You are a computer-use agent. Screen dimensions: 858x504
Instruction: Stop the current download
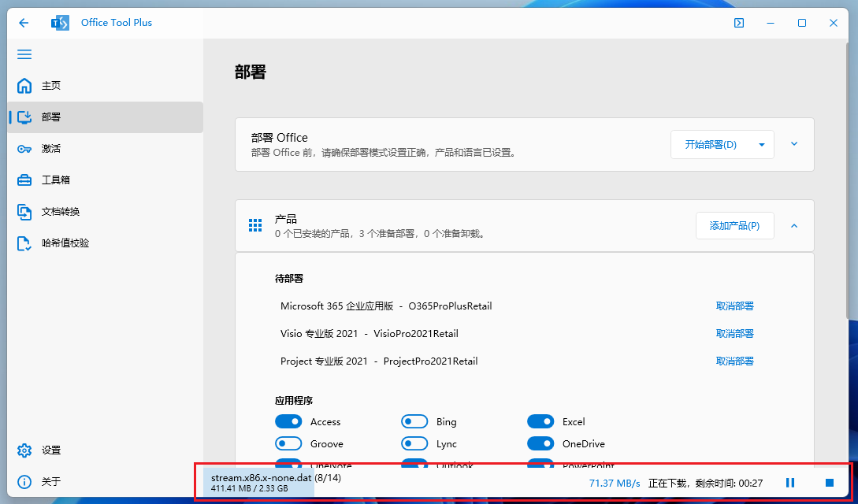pyautogui.click(x=830, y=483)
